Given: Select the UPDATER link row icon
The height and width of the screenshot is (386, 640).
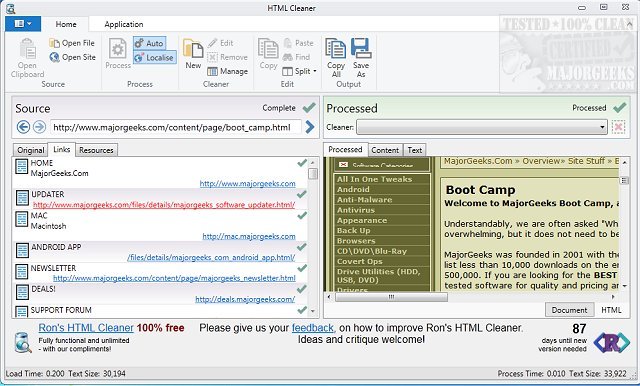Looking at the screenshot, I should pos(22,198).
